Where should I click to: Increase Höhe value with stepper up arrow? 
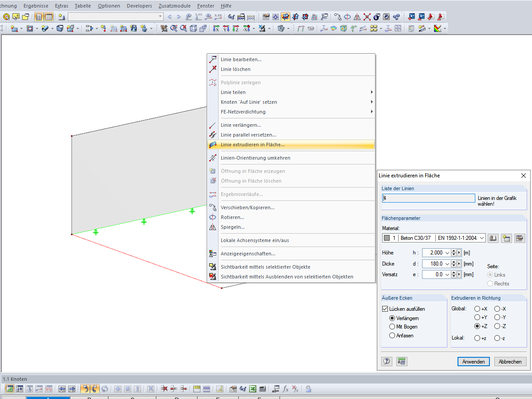coord(453,251)
